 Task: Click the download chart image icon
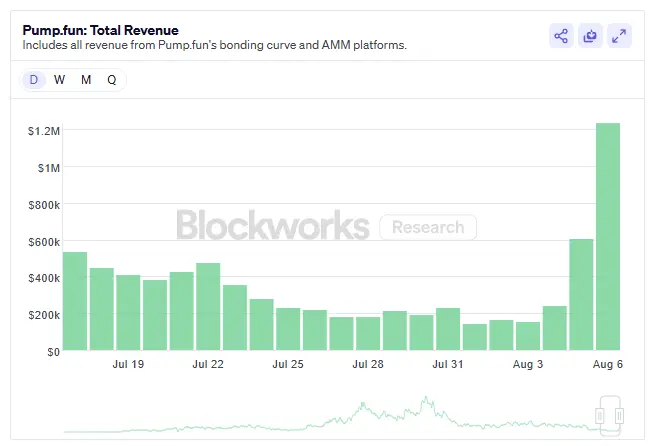[590, 36]
